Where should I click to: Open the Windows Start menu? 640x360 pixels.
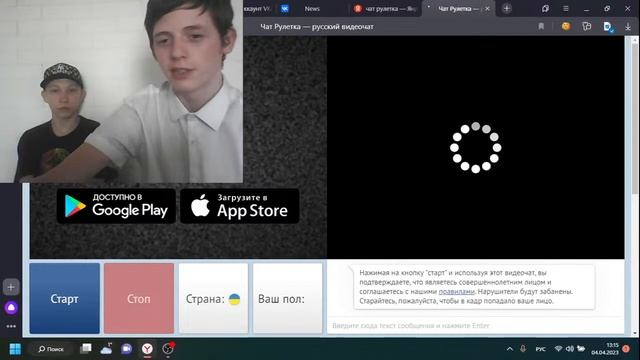[x=15, y=349]
